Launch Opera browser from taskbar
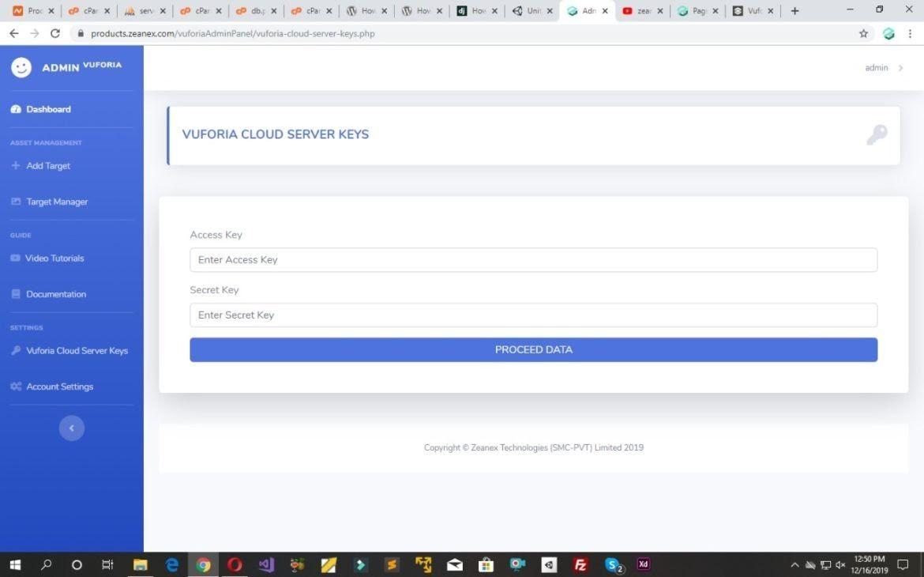This screenshot has height=577, width=924. pyautogui.click(x=235, y=564)
